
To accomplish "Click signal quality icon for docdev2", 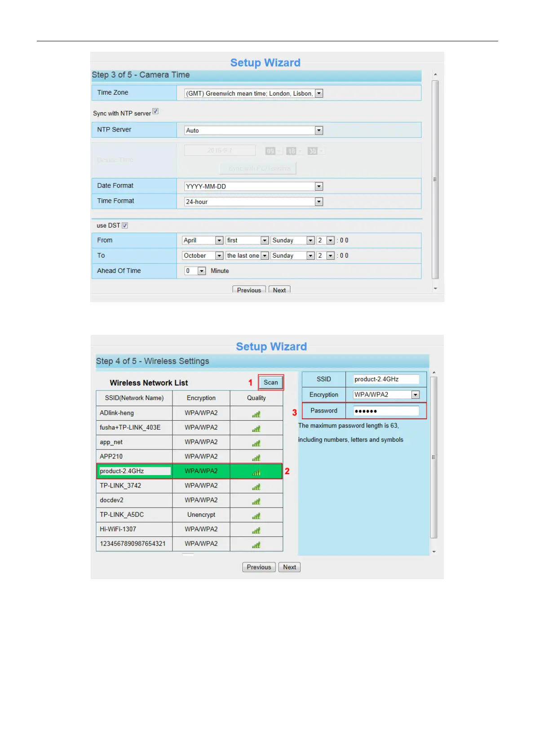I will [256, 501].
